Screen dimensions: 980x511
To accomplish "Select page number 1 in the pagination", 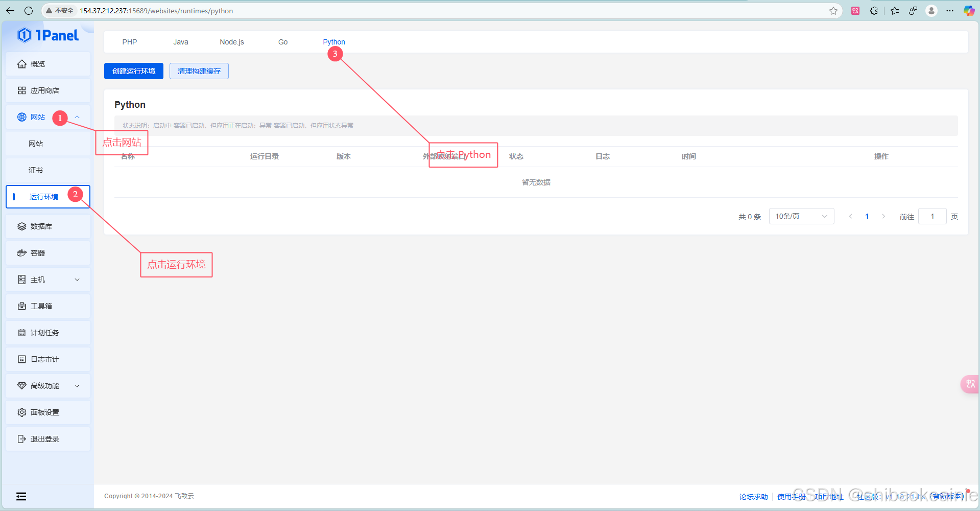I will 867,216.
